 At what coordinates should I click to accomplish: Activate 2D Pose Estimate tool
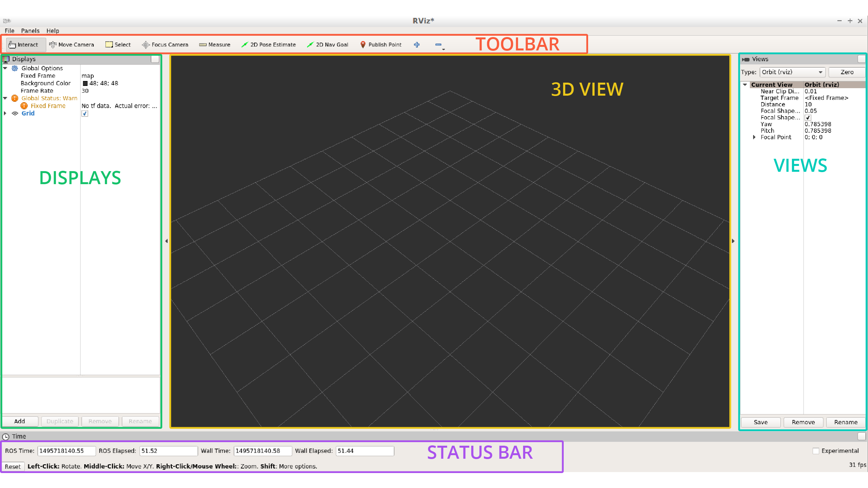[269, 45]
